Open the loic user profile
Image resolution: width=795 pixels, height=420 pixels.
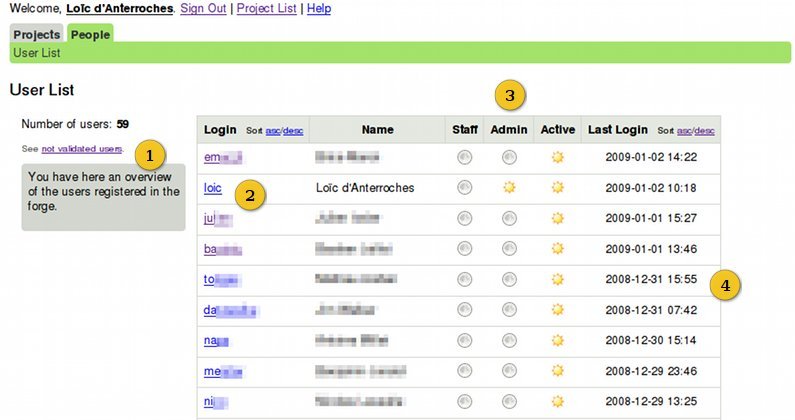[213, 188]
